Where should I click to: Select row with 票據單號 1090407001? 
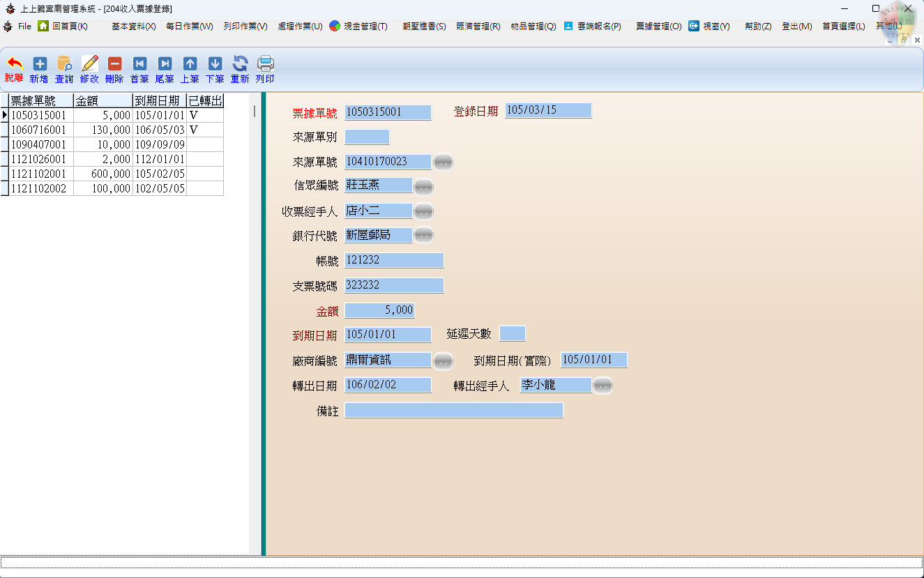click(40, 144)
